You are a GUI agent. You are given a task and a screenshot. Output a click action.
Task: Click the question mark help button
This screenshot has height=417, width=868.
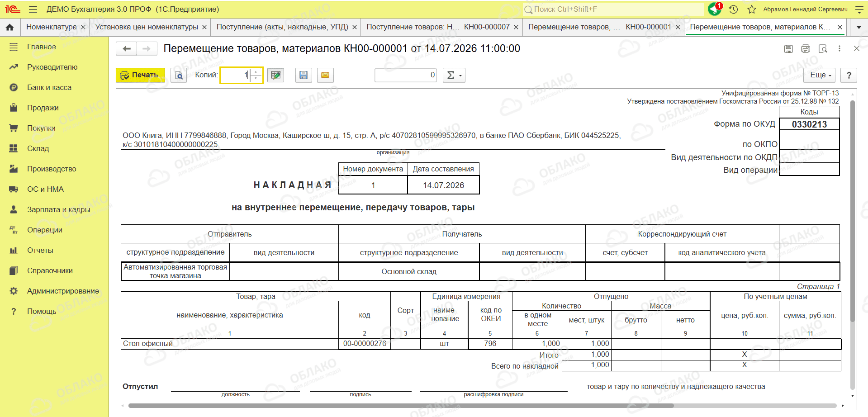[849, 75]
